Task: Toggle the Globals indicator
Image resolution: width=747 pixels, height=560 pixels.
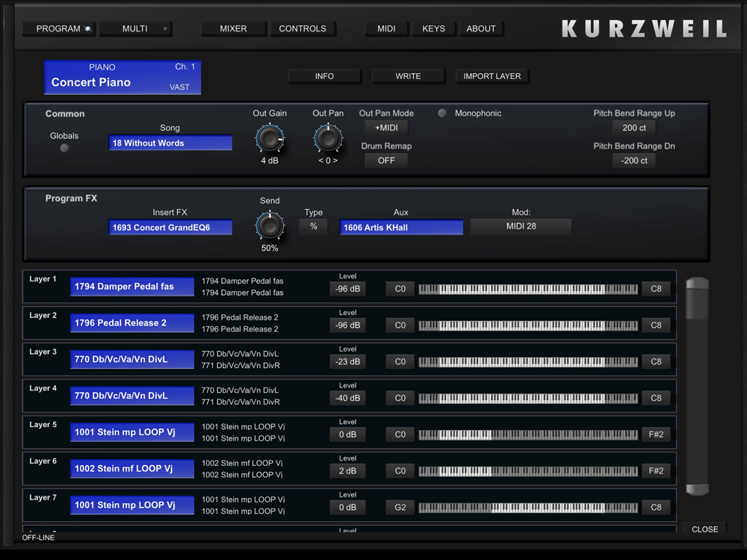Action: tap(64, 148)
